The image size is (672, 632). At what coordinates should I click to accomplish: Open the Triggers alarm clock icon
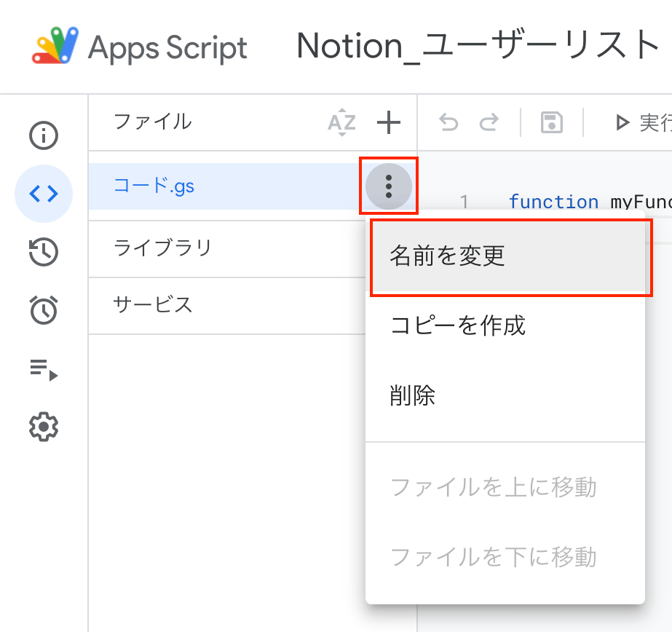43,309
